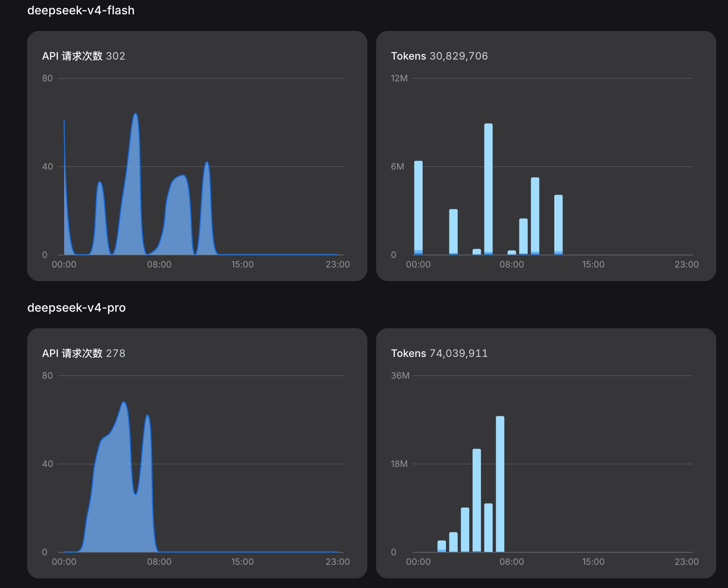This screenshot has width=728, height=588.
Task: Click the 03:00 bar in pro Tokens chart
Action: tap(453, 542)
